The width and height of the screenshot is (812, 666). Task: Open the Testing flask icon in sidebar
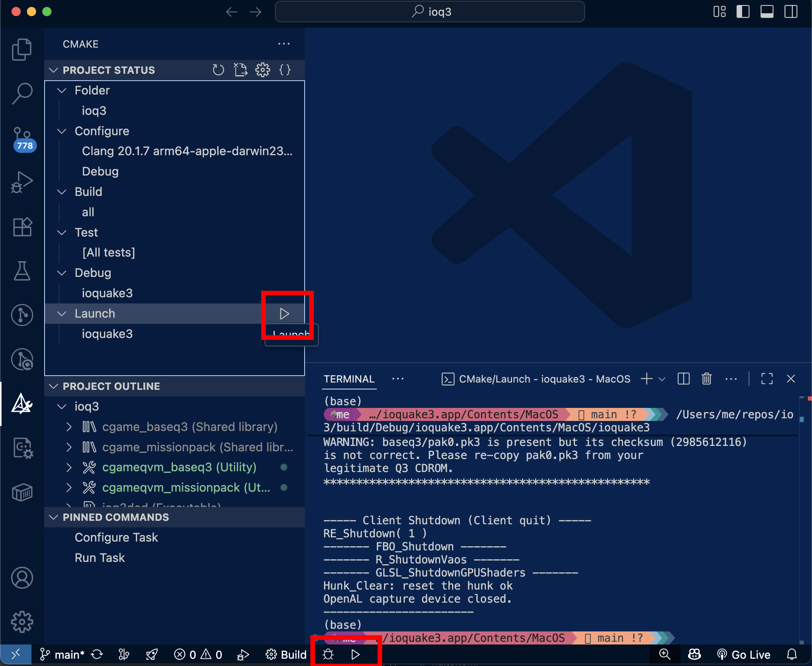click(22, 271)
